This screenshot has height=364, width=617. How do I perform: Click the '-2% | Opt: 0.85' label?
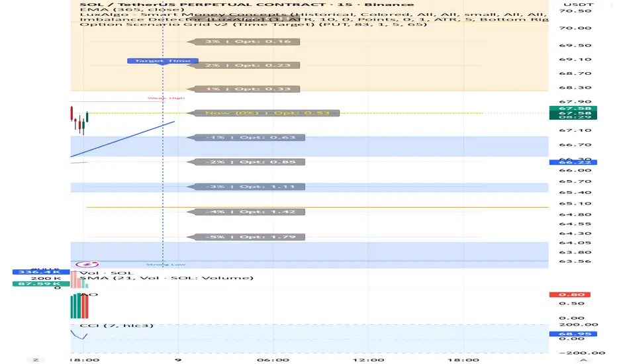246,162
